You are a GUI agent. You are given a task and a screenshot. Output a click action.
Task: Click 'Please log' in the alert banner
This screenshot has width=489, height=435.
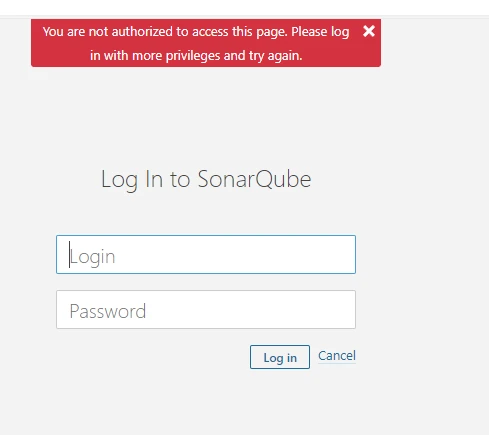click(320, 32)
